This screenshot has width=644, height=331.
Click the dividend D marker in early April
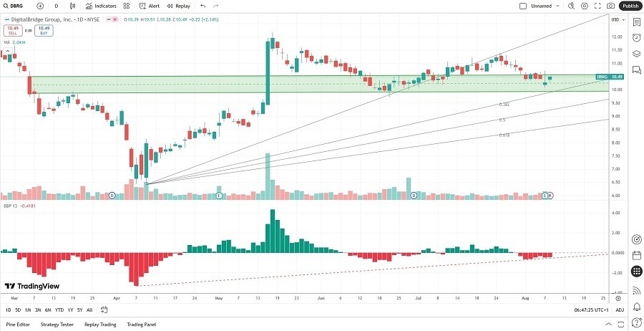[x=112, y=196]
